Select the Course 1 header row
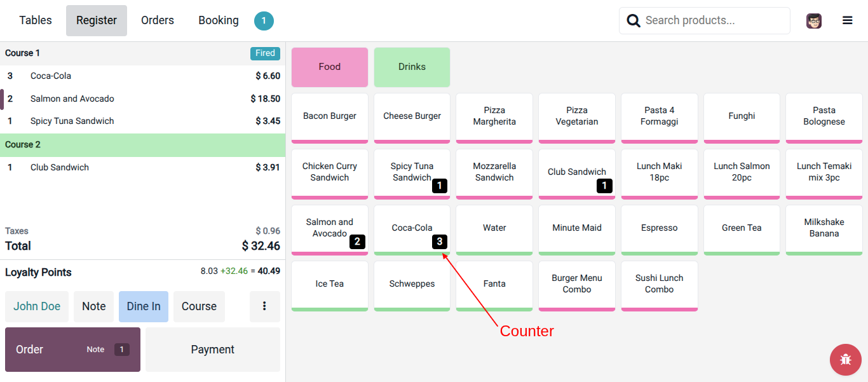 142,53
